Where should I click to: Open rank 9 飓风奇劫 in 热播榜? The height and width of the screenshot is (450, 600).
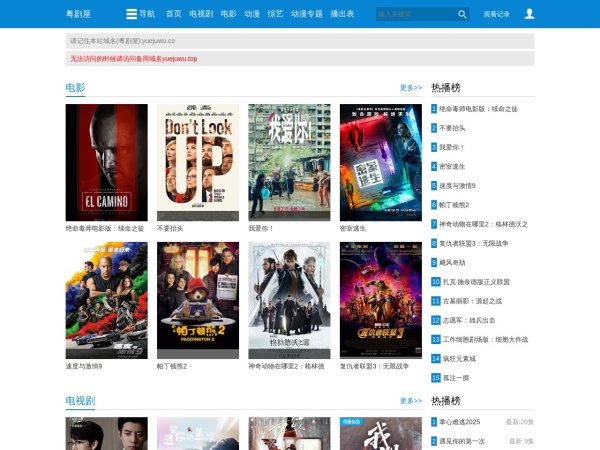(x=452, y=262)
